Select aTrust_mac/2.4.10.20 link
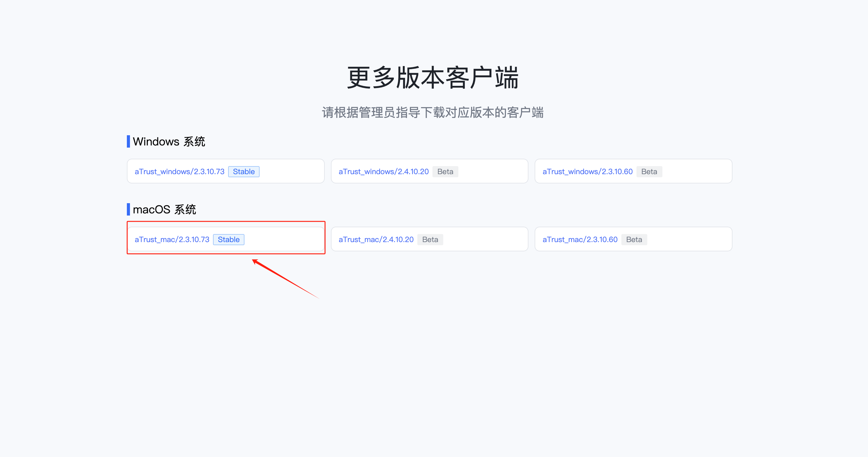The image size is (868, 457). (x=376, y=240)
